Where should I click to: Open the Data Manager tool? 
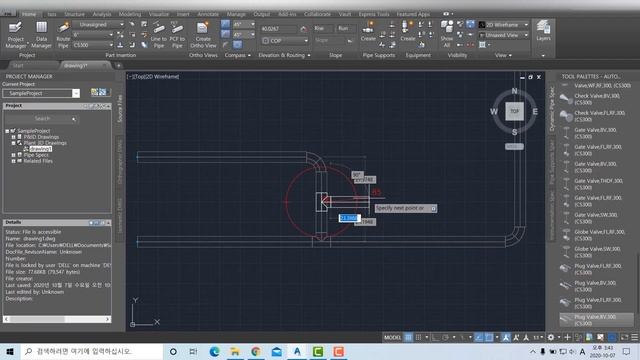41,35
